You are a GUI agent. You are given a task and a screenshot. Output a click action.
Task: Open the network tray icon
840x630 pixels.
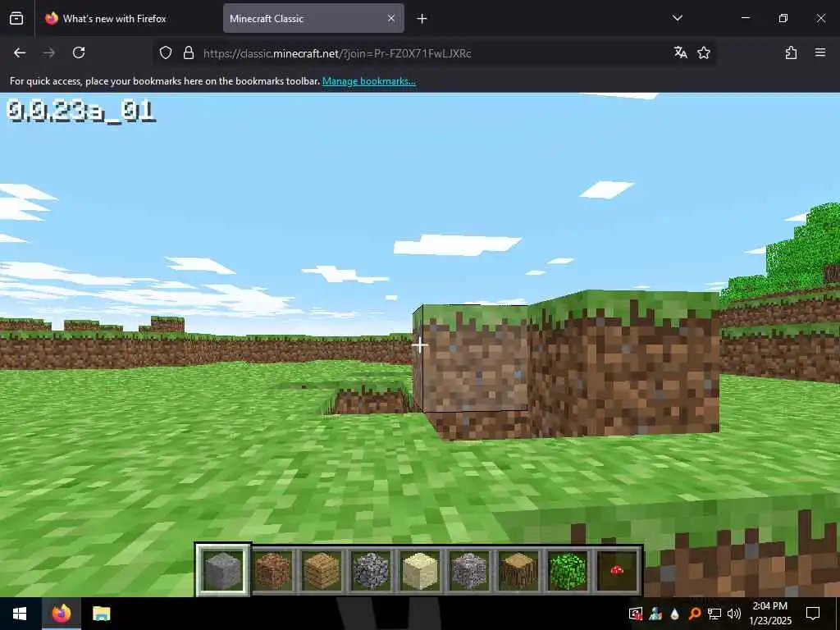(714, 614)
